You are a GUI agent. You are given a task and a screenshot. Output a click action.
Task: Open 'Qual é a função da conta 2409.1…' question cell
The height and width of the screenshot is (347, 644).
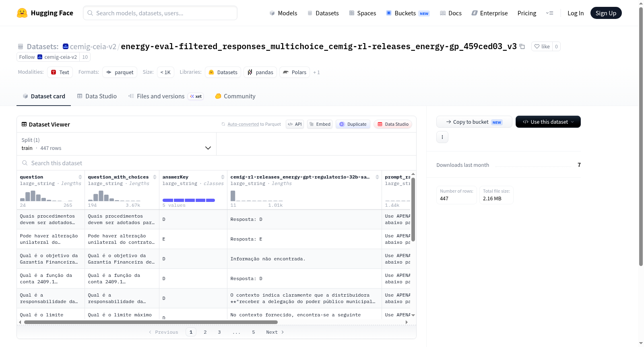(51, 278)
